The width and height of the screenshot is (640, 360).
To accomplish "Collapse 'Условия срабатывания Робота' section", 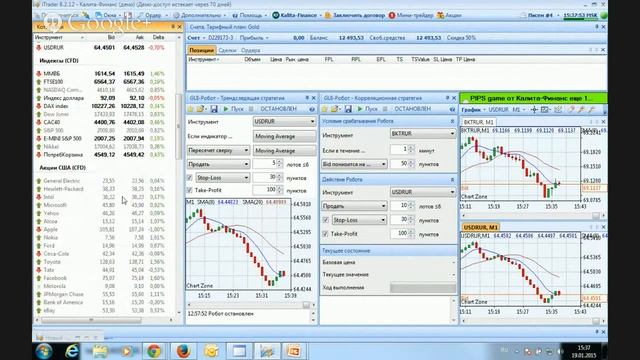I will click(452, 121).
